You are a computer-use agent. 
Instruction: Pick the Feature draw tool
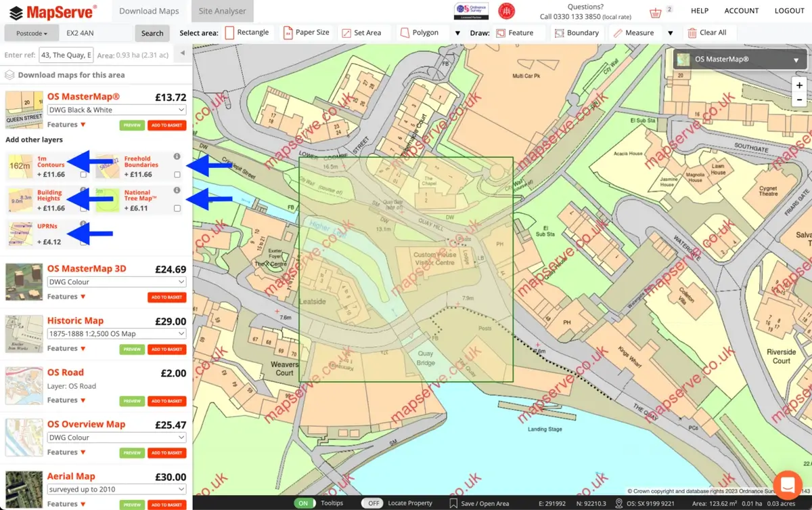point(514,33)
